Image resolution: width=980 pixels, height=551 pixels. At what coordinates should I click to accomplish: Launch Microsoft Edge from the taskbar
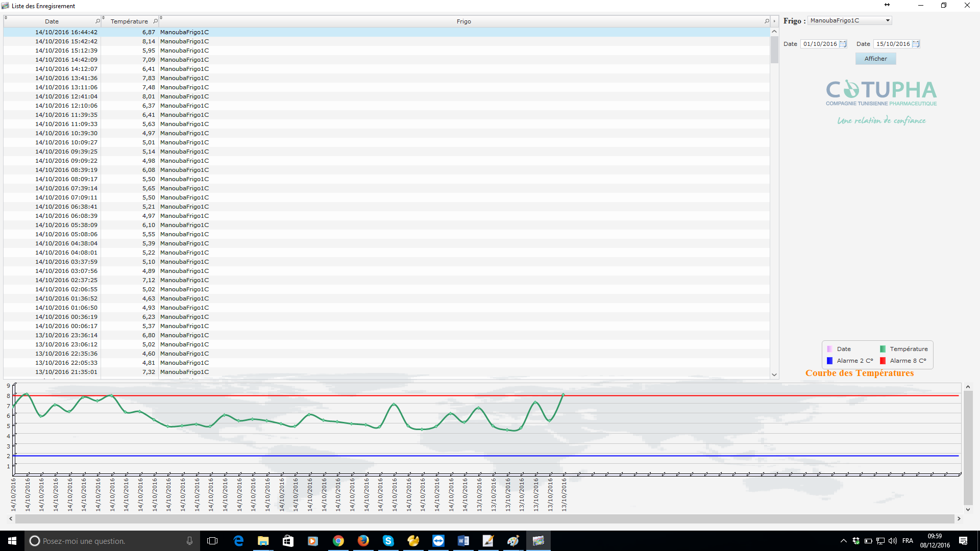(238, 541)
